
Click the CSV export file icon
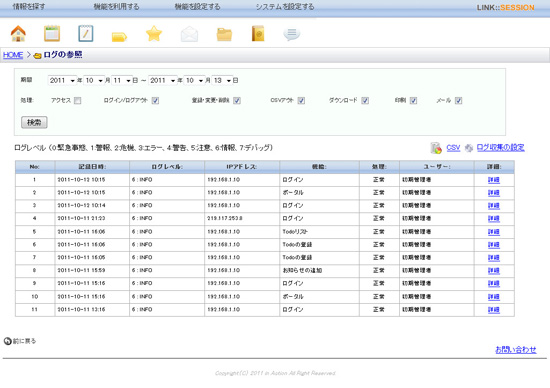pos(436,148)
